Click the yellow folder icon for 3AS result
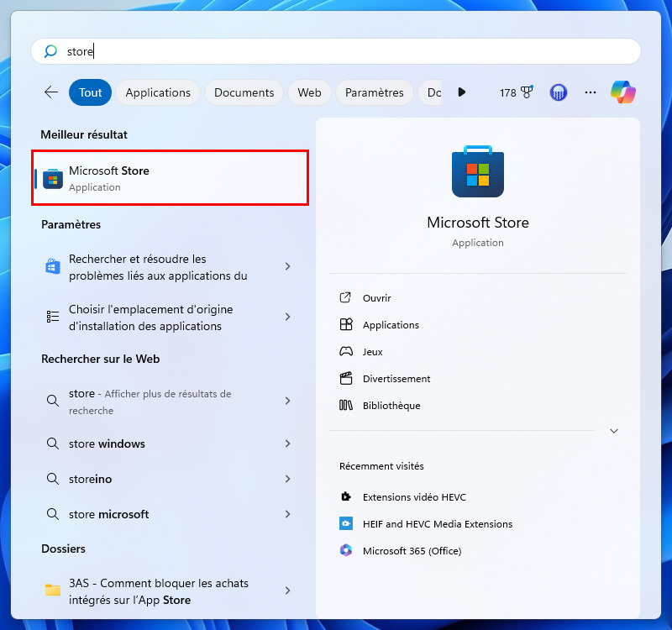The height and width of the screenshot is (630, 672). (53, 591)
